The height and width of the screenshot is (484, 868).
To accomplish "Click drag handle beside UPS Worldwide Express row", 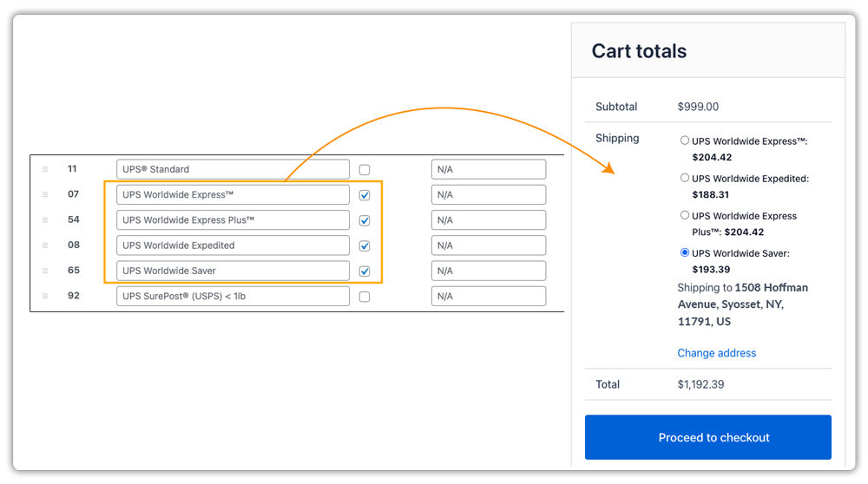I will pos(45,195).
